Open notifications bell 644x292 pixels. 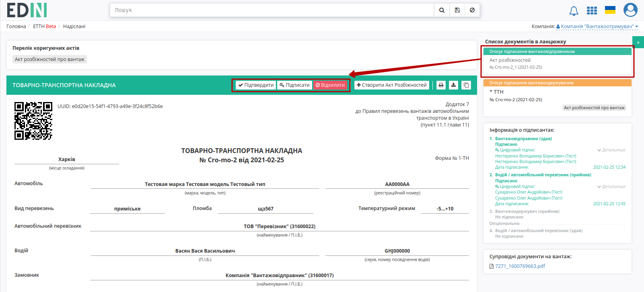point(574,11)
